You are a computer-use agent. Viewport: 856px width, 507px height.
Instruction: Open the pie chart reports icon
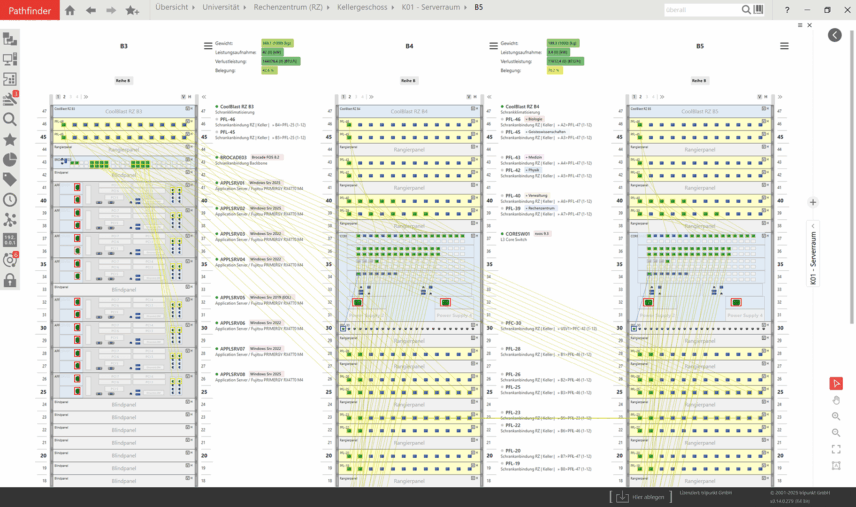tap(10, 159)
